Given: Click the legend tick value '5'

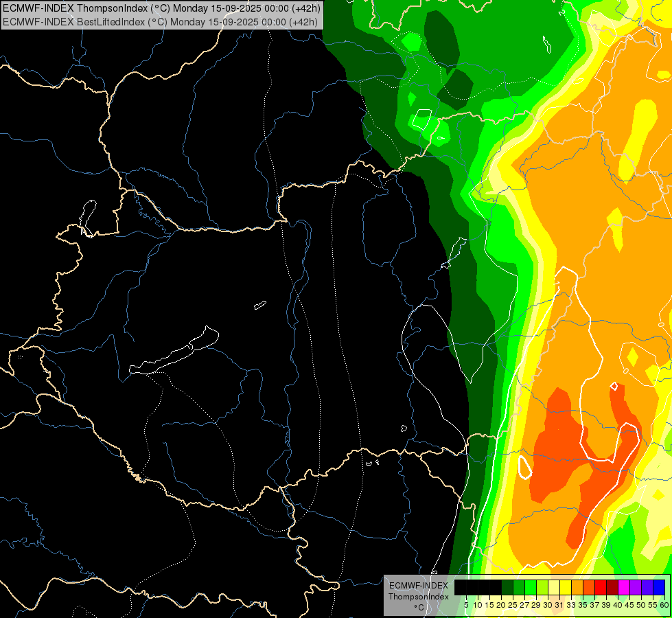Looking at the screenshot, I should (x=466, y=605).
